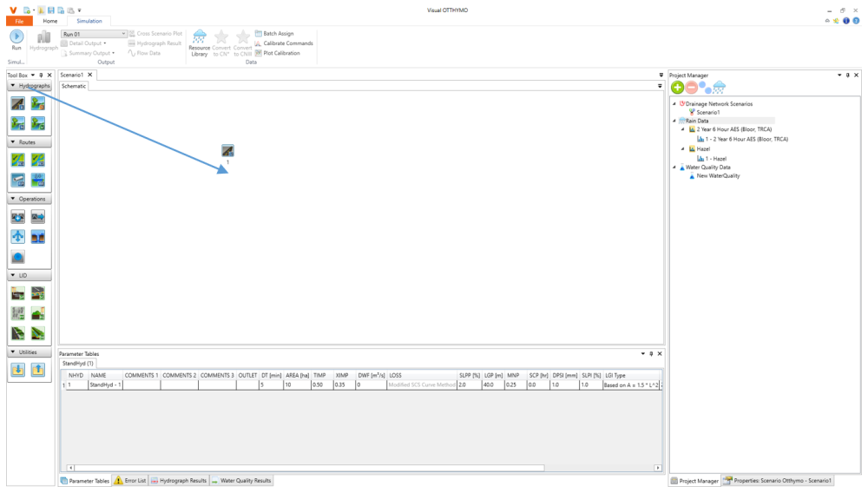
Task: Choose the blue circle junction tool in Operations
Action: [x=17, y=257]
